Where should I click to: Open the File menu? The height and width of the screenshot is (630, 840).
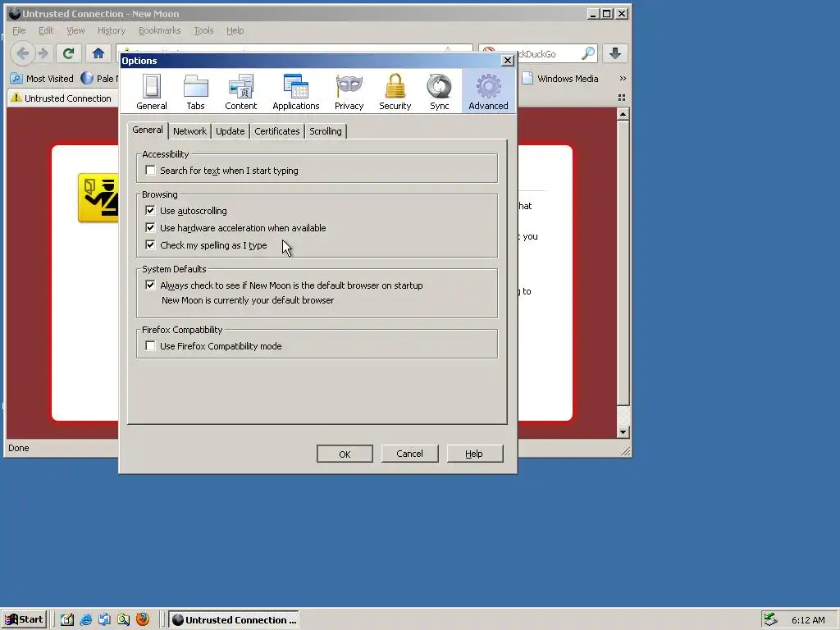coord(19,30)
